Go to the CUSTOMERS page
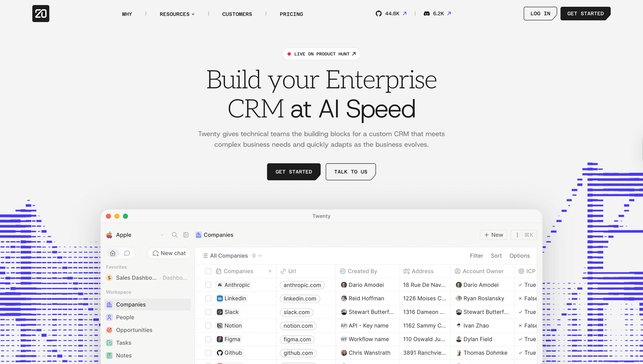This screenshot has height=364, width=643. coord(237,14)
